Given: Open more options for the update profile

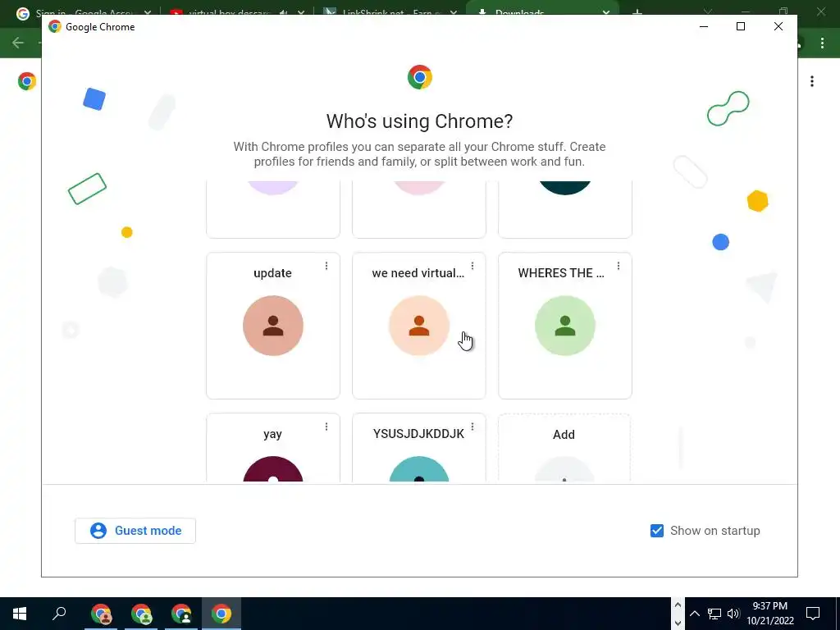Looking at the screenshot, I should click(326, 266).
